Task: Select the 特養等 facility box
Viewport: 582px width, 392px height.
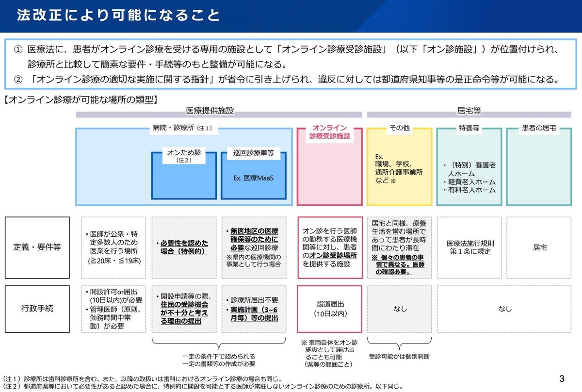Action: pyautogui.click(x=469, y=167)
